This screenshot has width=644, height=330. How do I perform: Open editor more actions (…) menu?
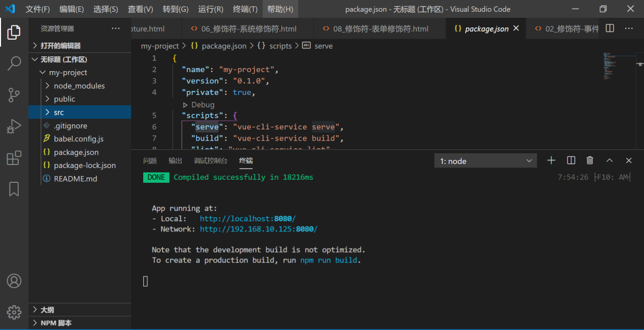[x=629, y=28]
